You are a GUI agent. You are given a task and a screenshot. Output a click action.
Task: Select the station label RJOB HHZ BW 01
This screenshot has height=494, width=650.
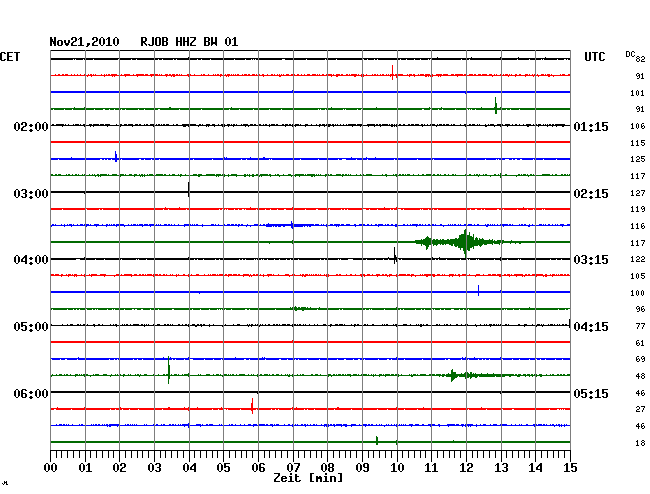pos(189,42)
